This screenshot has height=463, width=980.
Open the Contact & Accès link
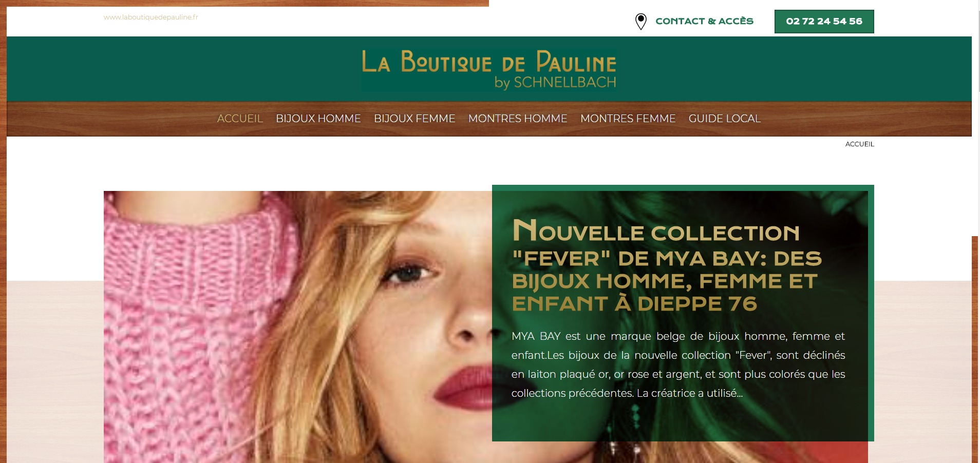click(x=704, y=21)
